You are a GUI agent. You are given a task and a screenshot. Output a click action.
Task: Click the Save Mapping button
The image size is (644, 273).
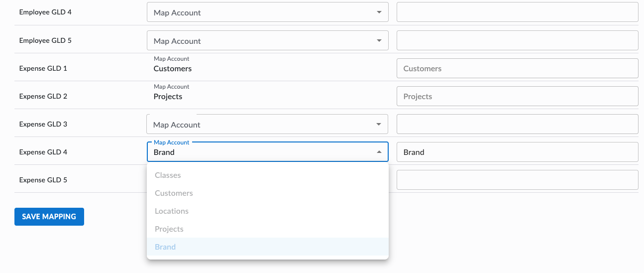tap(49, 217)
